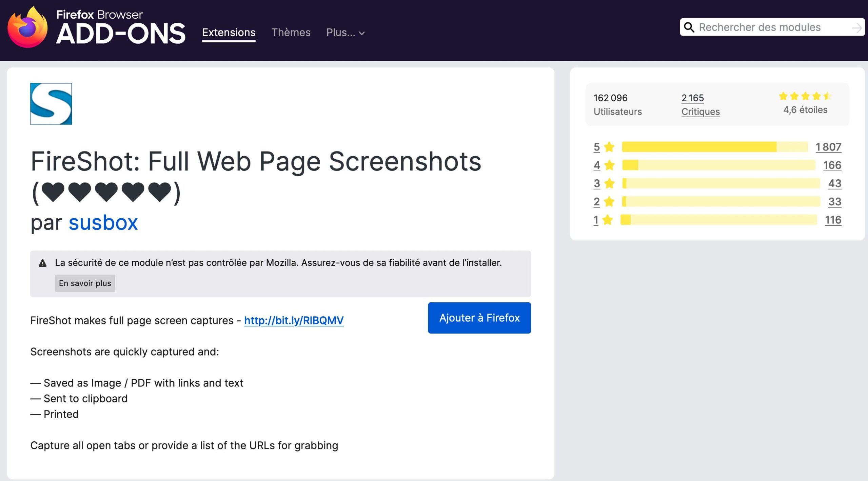Image resolution: width=868 pixels, height=481 pixels.
Task: Filter reviews by 5-star number link
Action: (x=597, y=147)
